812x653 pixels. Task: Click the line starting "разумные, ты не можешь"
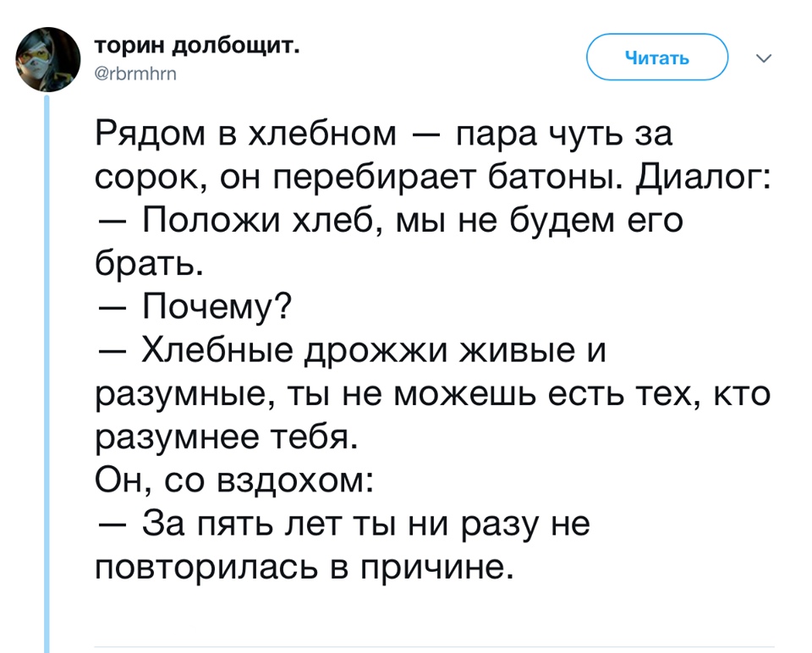coord(431,395)
